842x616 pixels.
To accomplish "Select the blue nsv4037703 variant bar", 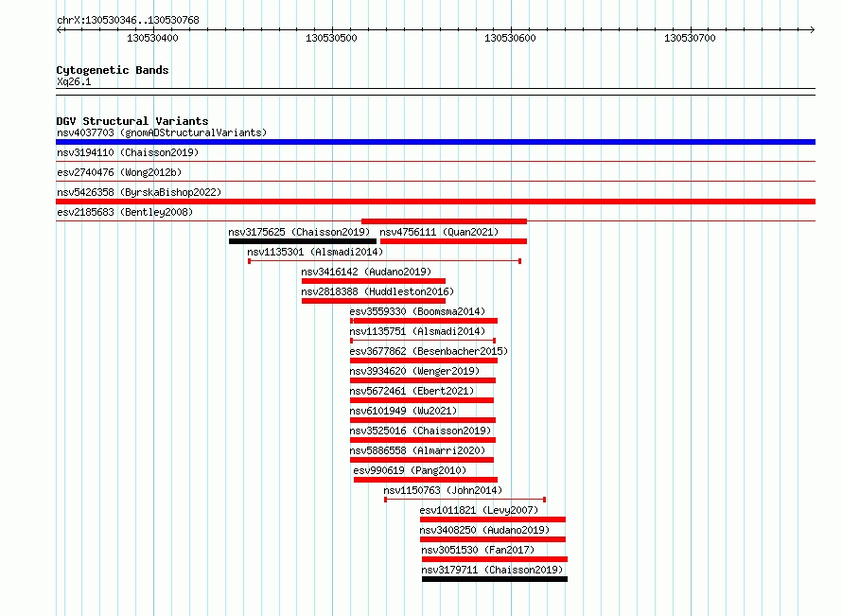I will (x=435, y=142).
